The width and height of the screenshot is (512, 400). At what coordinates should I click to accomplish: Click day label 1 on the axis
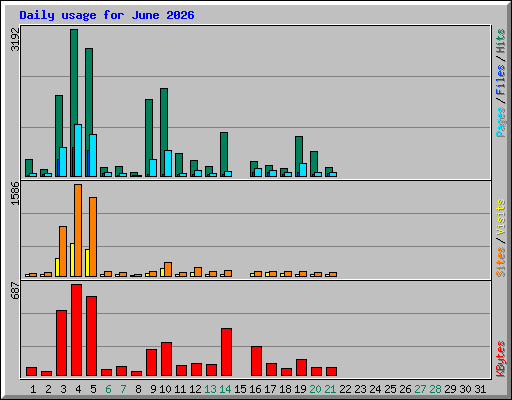(33, 389)
